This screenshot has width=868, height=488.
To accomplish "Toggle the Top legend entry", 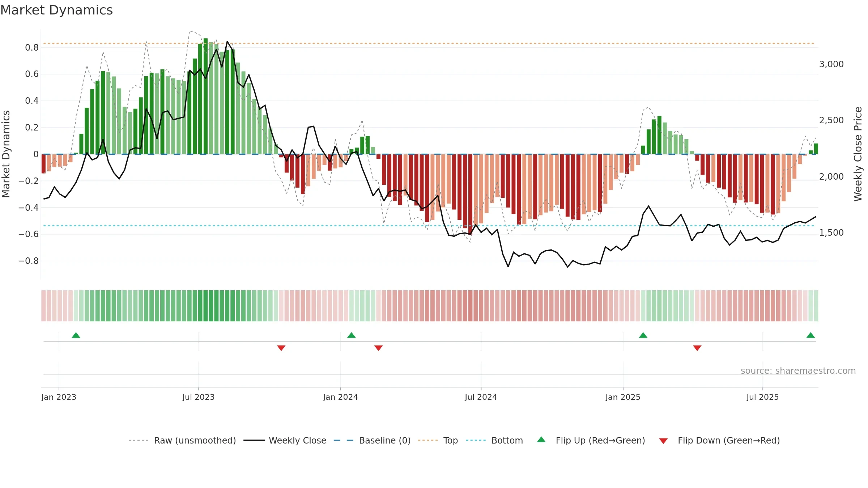I will pyautogui.click(x=438, y=440).
